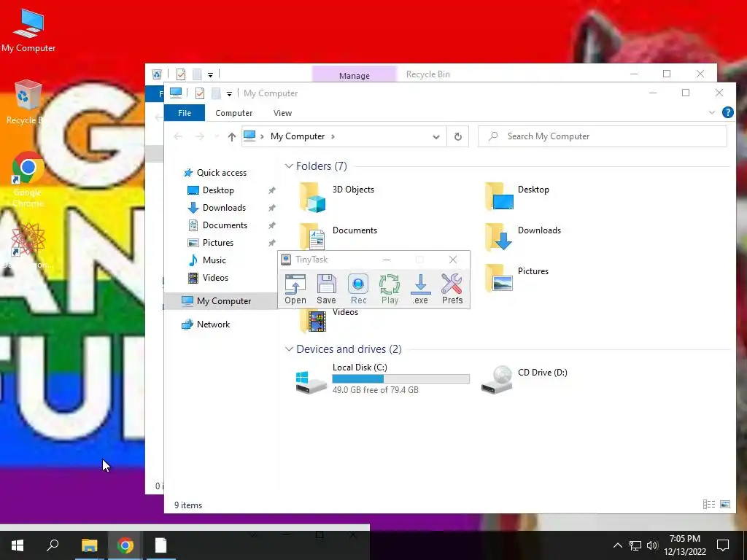Switch to details view layout icon

pyautogui.click(x=709, y=505)
